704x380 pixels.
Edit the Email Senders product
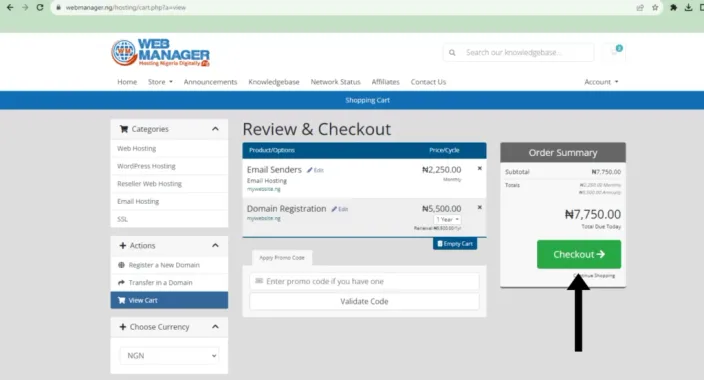(x=315, y=170)
